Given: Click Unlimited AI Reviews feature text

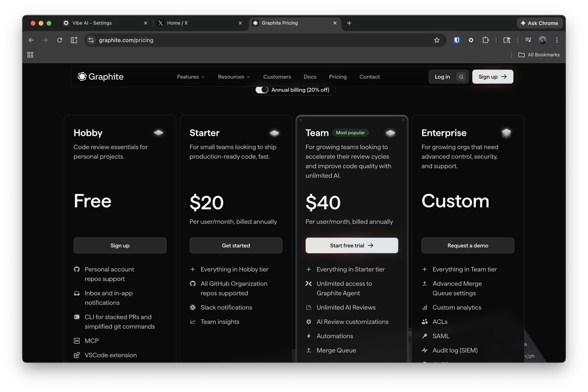Looking at the screenshot, I should click(x=346, y=307).
